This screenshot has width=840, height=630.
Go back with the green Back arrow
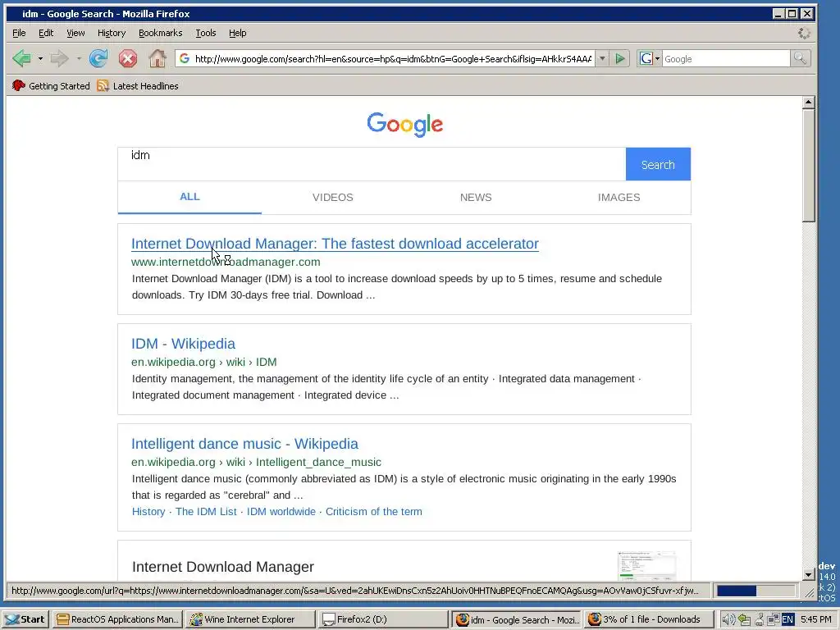coord(21,58)
